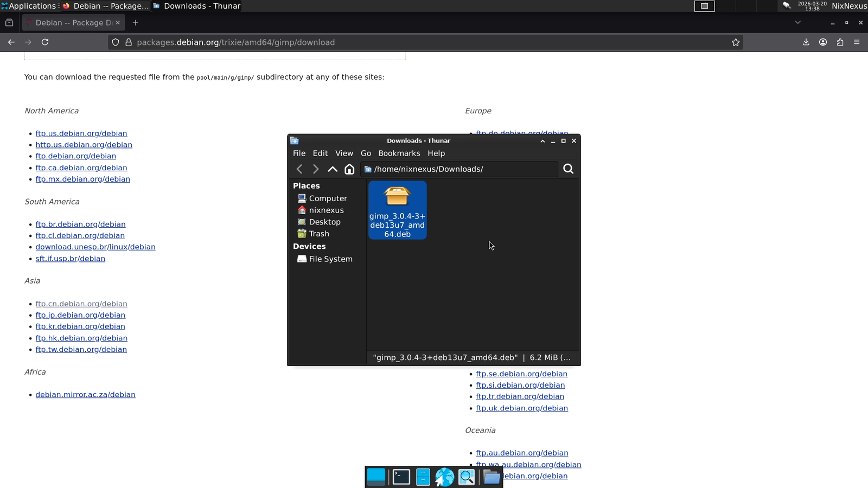Select the Debian Package browser tab
Image resolution: width=868 pixels, height=488 pixels.
(74, 23)
